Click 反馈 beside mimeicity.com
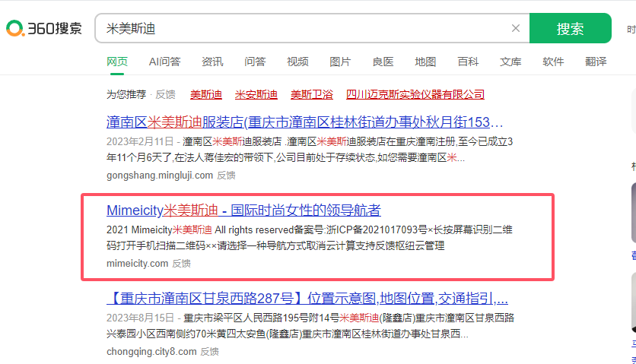The image size is (636, 364). [x=181, y=264]
